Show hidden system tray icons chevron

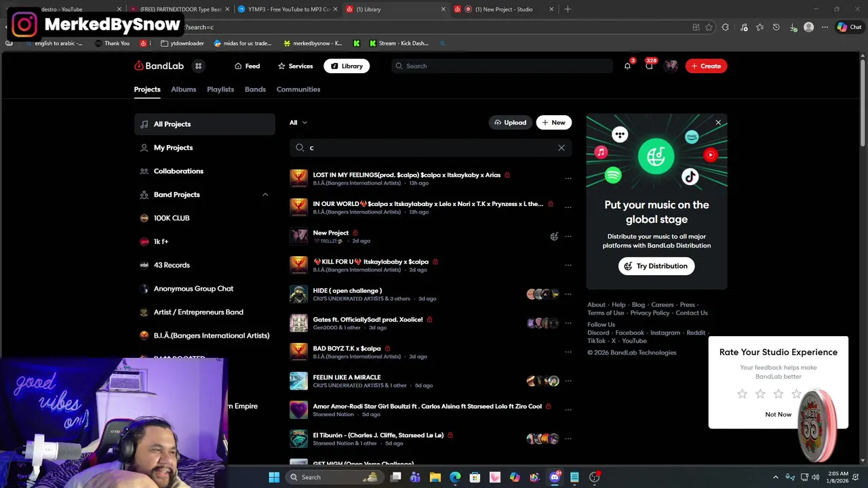tap(776, 477)
